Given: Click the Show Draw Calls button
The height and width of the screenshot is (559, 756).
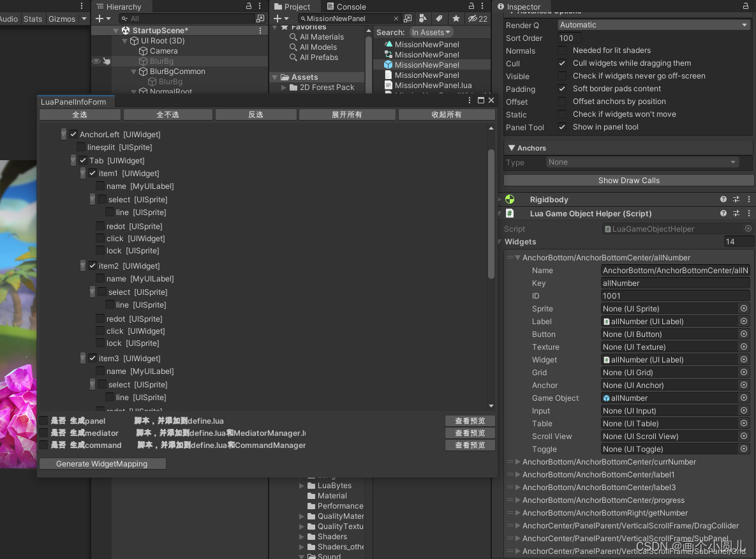Looking at the screenshot, I should (628, 180).
